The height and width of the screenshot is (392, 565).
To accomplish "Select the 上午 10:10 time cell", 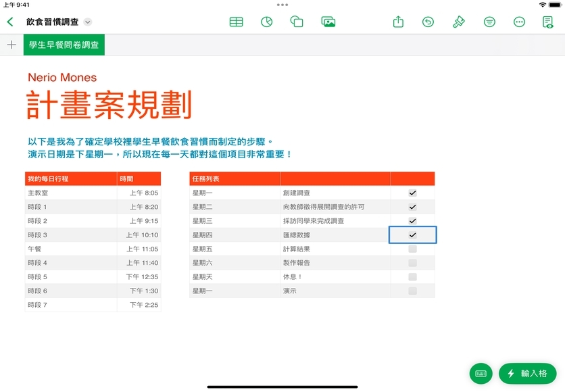I will (x=139, y=235).
